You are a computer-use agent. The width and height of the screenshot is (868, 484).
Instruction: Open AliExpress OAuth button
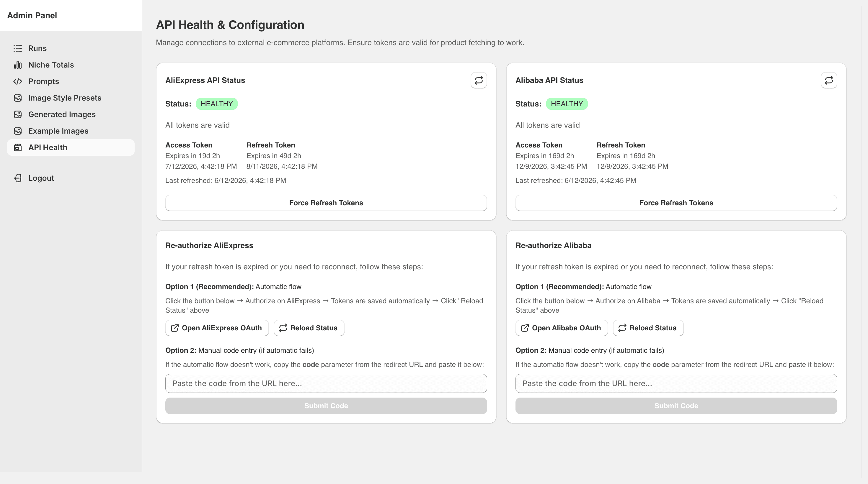217,328
